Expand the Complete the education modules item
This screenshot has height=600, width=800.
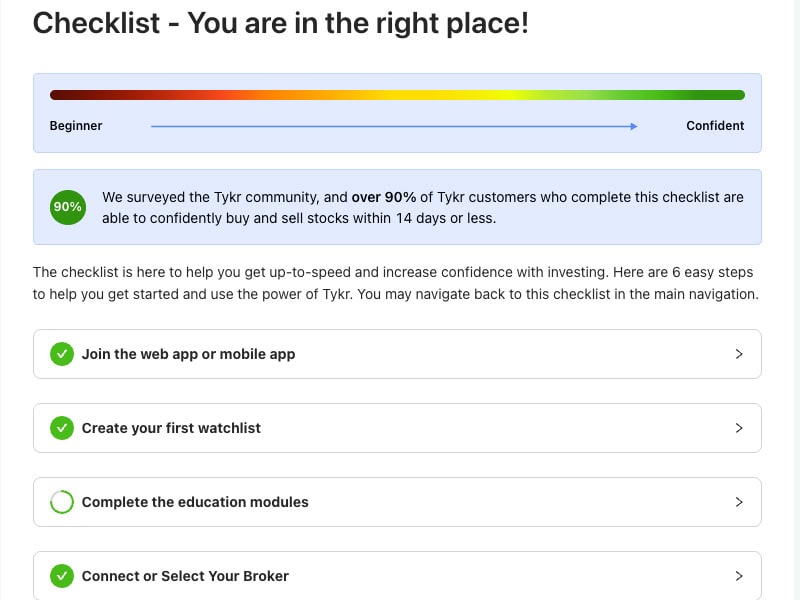(x=740, y=502)
